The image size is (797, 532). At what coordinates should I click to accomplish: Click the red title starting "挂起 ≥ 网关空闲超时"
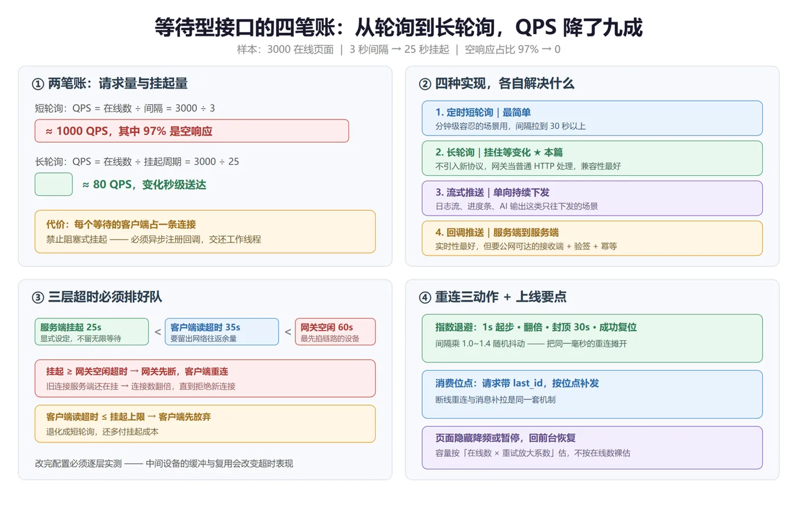coord(137,372)
